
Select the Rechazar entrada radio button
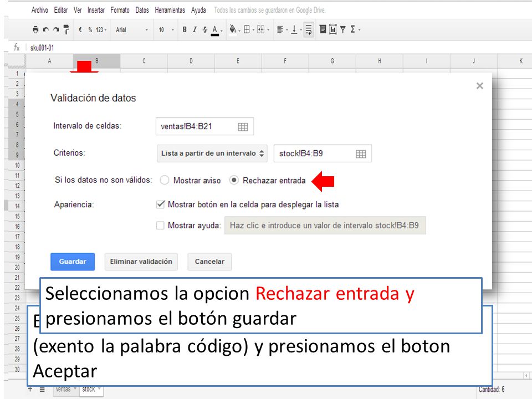coord(234,180)
